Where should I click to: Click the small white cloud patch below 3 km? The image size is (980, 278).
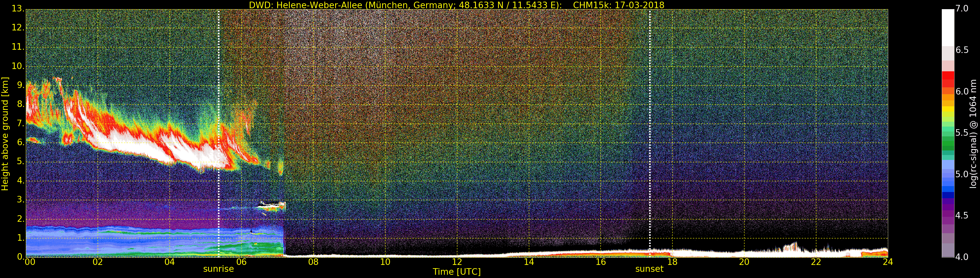tap(271, 206)
